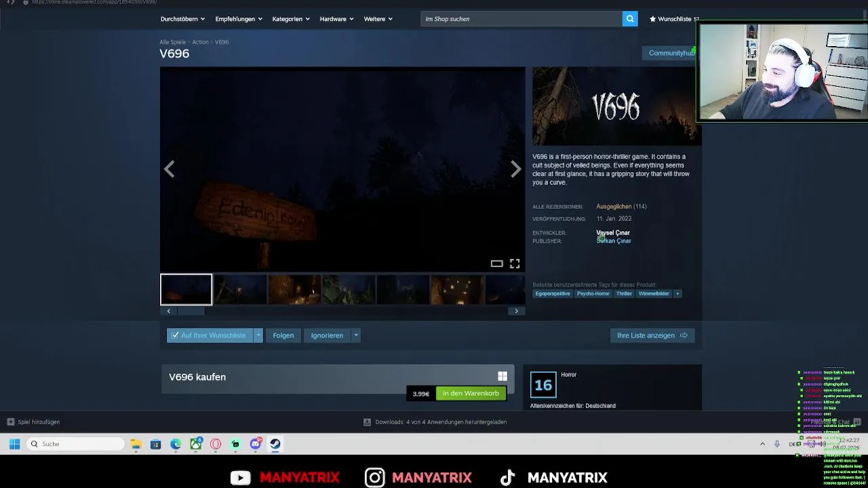The width and height of the screenshot is (868, 488).
Task: Open developer Veysel Çınar link
Action: coord(613,232)
